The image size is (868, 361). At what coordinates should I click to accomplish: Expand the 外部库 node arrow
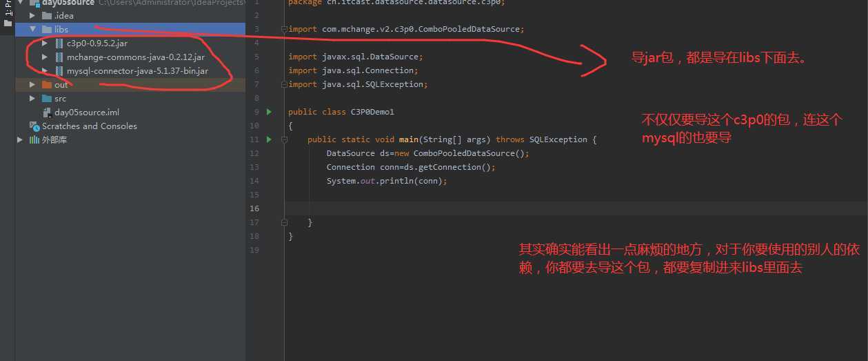20,139
